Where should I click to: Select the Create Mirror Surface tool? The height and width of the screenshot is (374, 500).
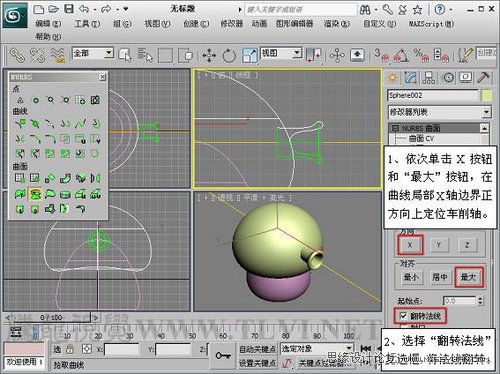click(x=96, y=178)
